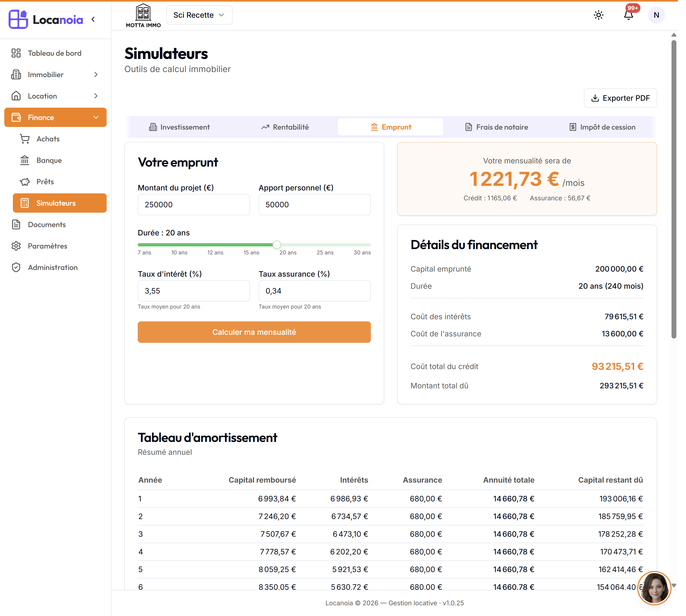This screenshot has height=616, width=686.
Task: Switch to the Rentabilité tab
Action: click(x=285, y=127)
